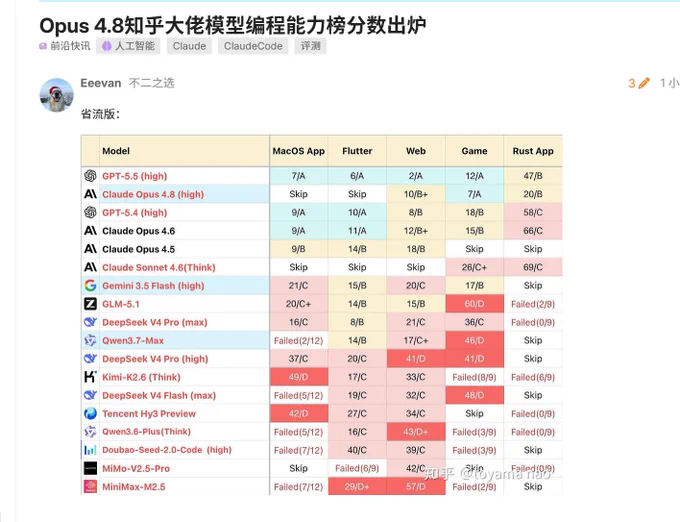Select the GLM-5.1 model name
The height and width of the screenshot is (522, 680).
click(x=121, y=304)
